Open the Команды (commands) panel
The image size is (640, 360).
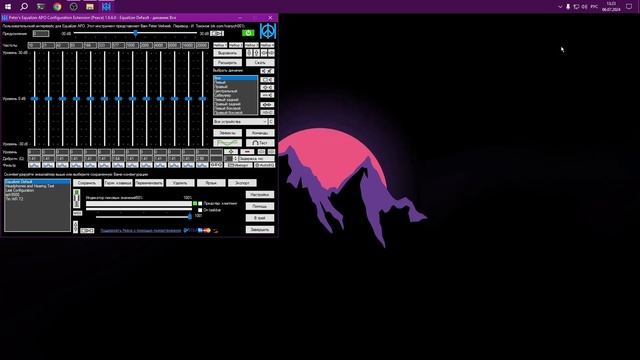point(260,133)
